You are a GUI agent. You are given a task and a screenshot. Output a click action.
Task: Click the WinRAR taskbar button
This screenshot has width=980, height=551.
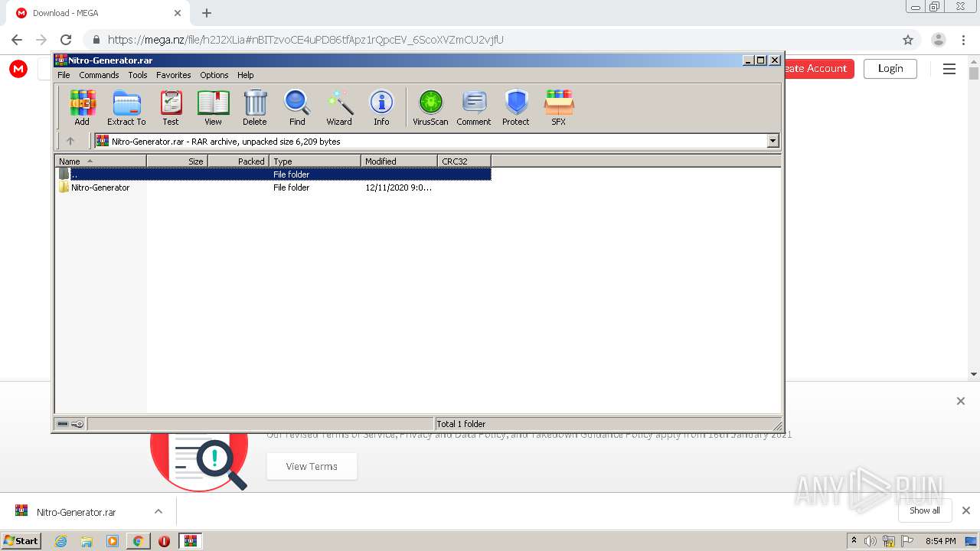[x=190, y=541]
